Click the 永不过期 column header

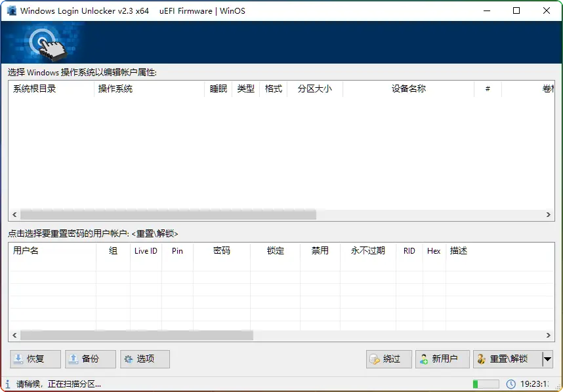click(368, 250)
